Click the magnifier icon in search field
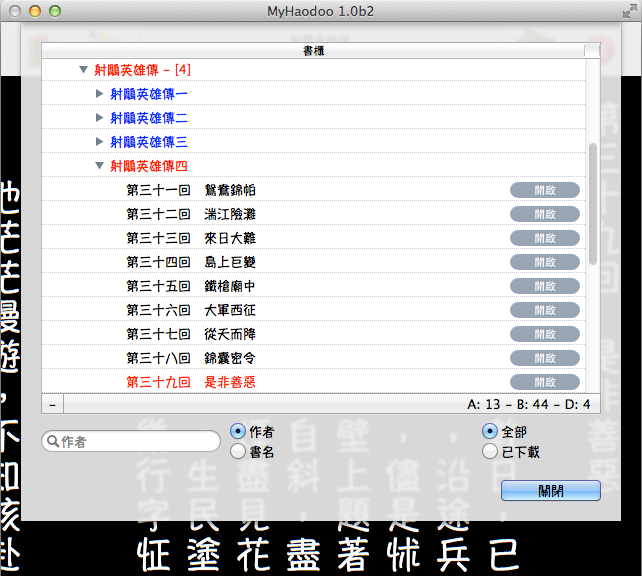 [x=53, y=441]
